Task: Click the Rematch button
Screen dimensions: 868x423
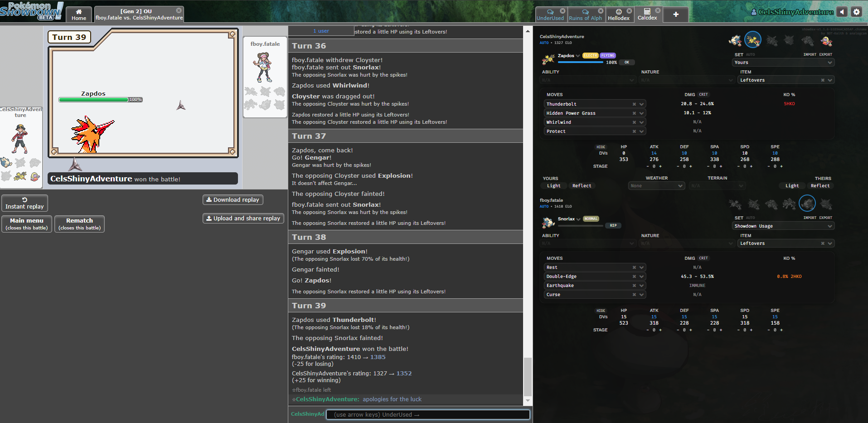Action: coord(79,224)
